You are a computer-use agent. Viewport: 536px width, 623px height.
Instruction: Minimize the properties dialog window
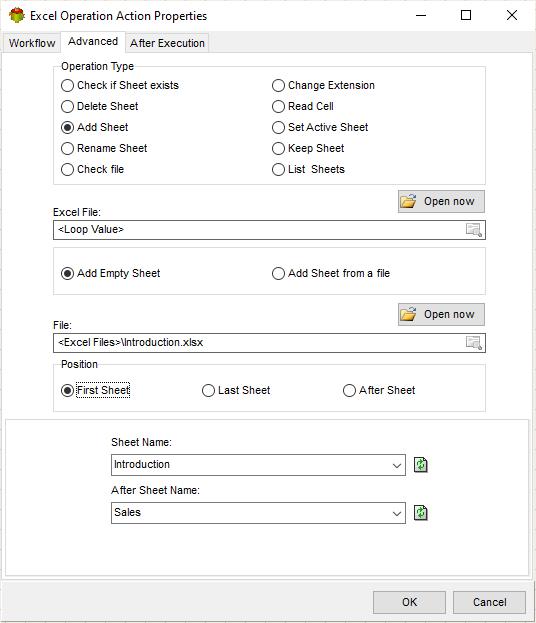[421, 15]
